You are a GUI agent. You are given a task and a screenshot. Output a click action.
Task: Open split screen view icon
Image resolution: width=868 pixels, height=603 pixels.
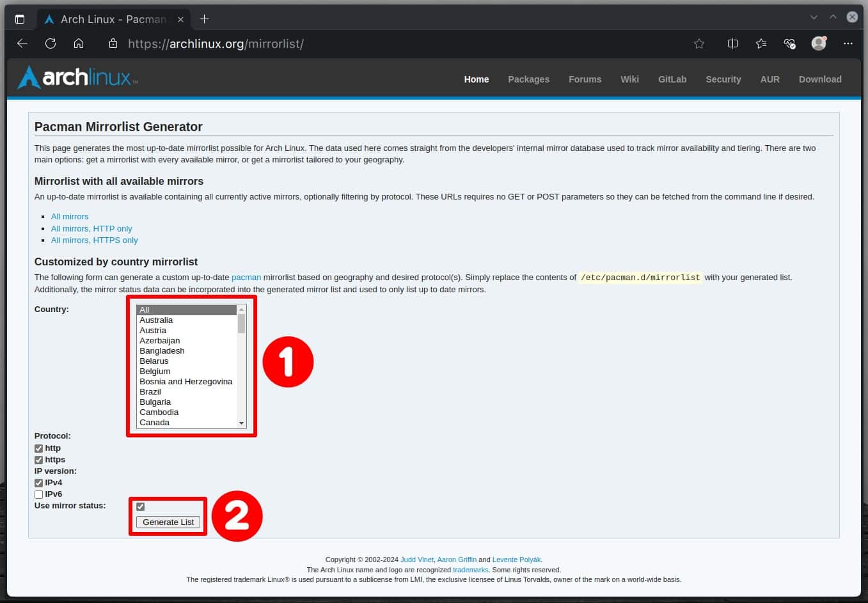point(732,43)
